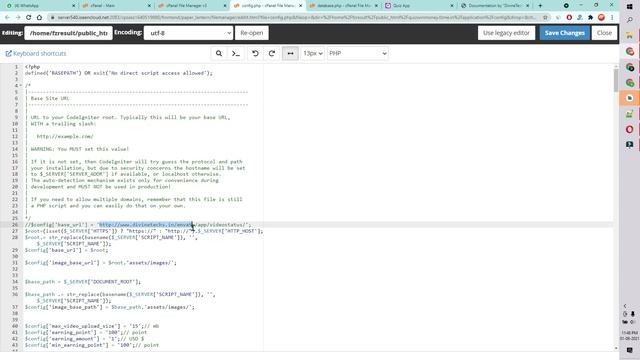Open the active highlighted taskbar app
Viewport: 640px width, 360px height.
pos(629,98)
